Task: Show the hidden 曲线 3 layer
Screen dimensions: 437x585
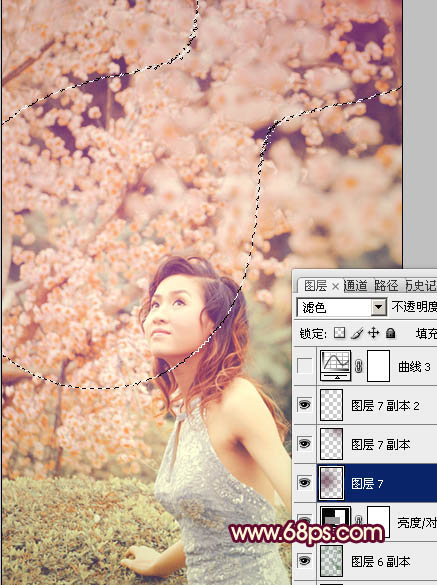Action: coord(305,366)
